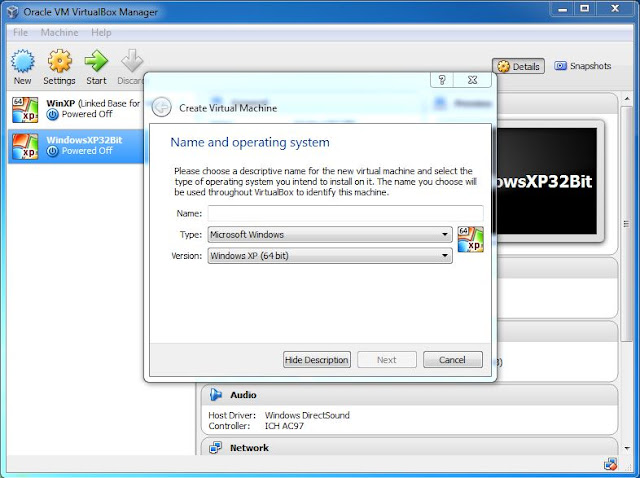This screenshot has height=478, width=640.
Task: Click the Network section icon
Action: (x=216, y=448)
